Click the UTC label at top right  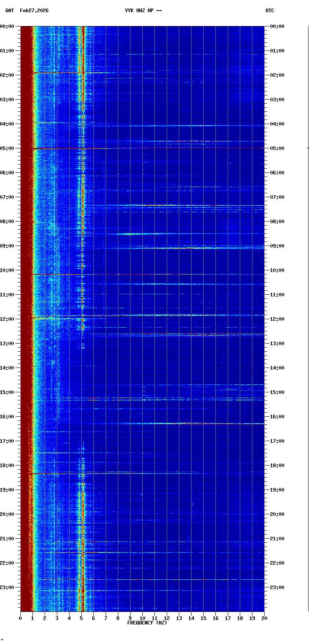tap(270, 11)
